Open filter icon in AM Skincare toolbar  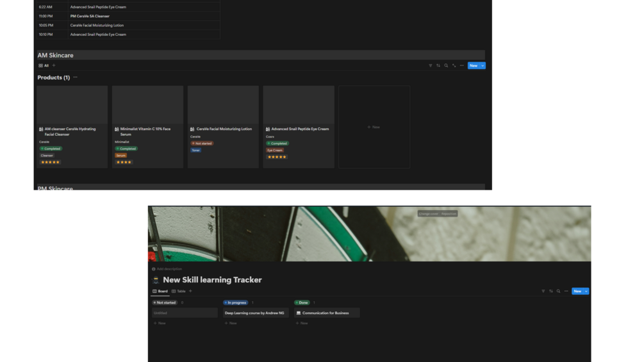pyautogui.click(x=431, y=65)
